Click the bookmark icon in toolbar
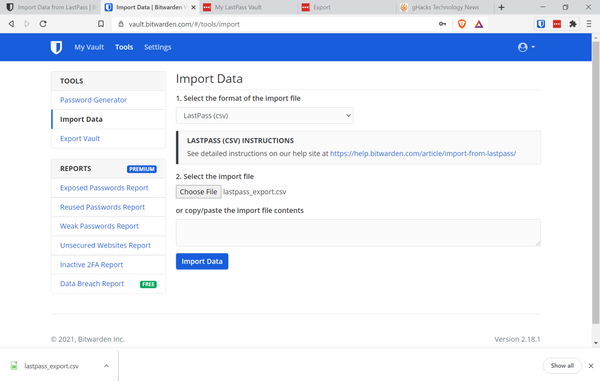This screenshot has width=600, height=384. click(x=101, y=24)
